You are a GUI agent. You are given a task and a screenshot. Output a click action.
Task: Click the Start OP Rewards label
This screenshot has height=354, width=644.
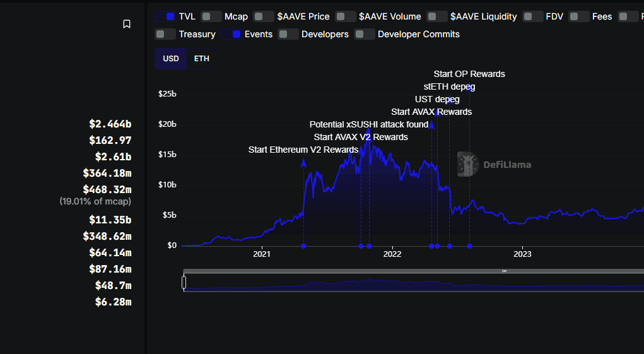pyautogui.click(x=469, y=74)
